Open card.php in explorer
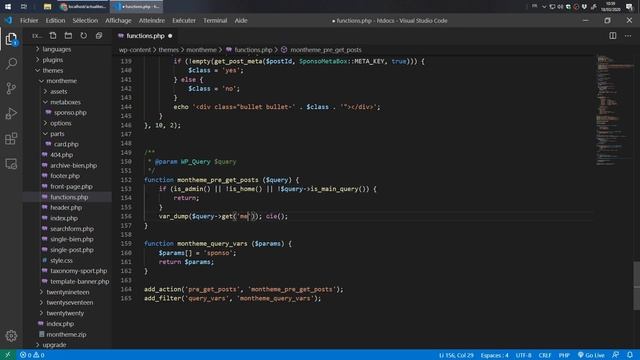Screen dimensions: 640x360 (67, 144)
